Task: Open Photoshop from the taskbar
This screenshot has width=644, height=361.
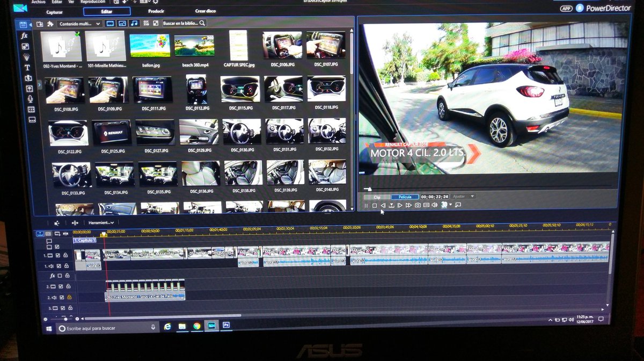Action: [226, 326]
